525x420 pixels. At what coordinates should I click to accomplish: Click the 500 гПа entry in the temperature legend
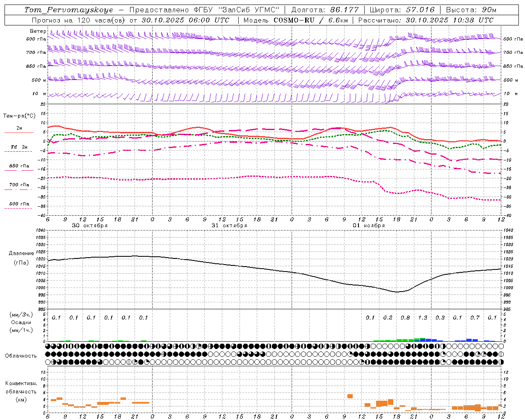point(19,204)
